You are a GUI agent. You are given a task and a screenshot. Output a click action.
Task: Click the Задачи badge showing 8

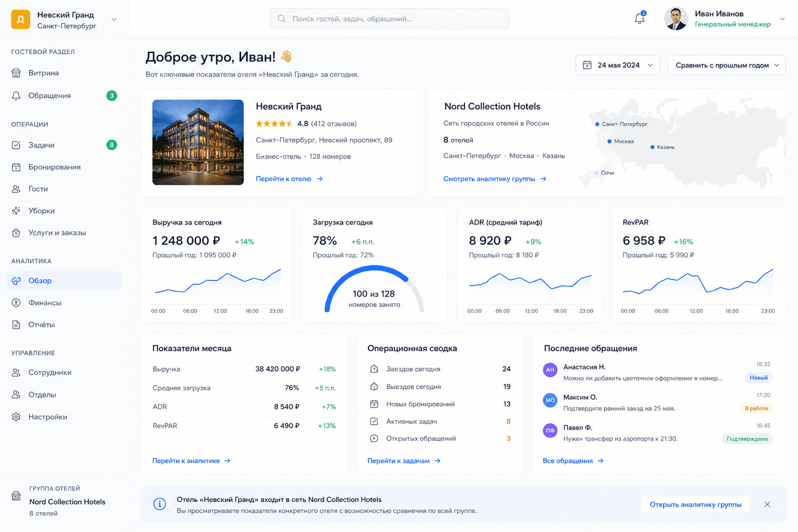[x=112, y=145]
